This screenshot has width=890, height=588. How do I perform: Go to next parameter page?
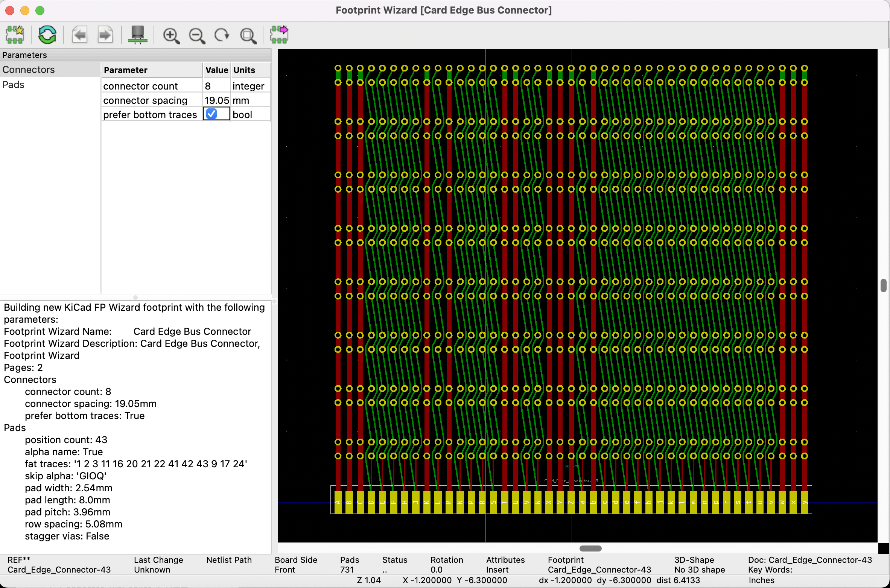[105, 35]
